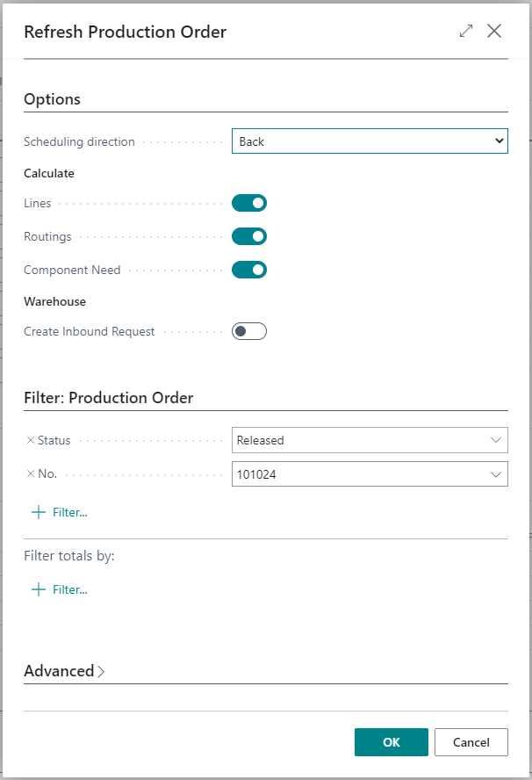Open the No. filter dropdown arrow
Screen dimensions: 532x780
coord(496,474)
